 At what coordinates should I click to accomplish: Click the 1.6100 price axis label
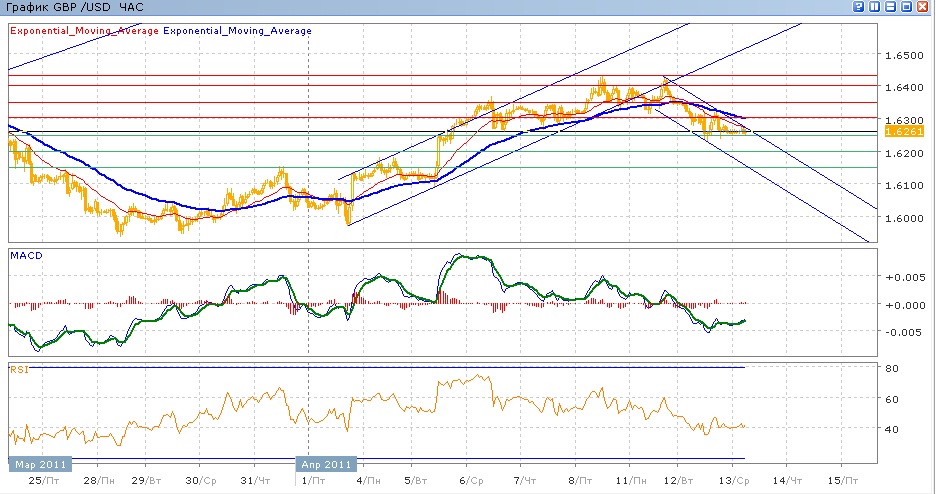(x=903, y=185)
